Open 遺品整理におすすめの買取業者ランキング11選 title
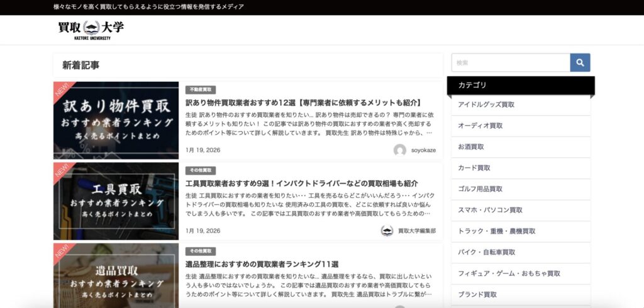The image size is (644, 308). [x=262, y=264]
